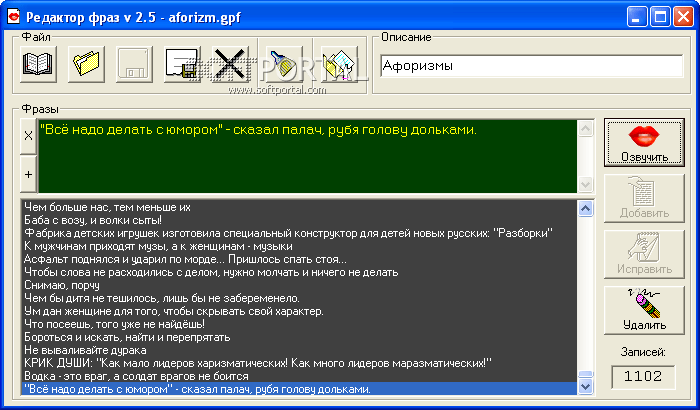The width and height of the screenshot is (700, 410).
Task: Select phrase "Асфальт поднялся и ударил по морде"
Action: pyautogui.click(x=299, y=259)
